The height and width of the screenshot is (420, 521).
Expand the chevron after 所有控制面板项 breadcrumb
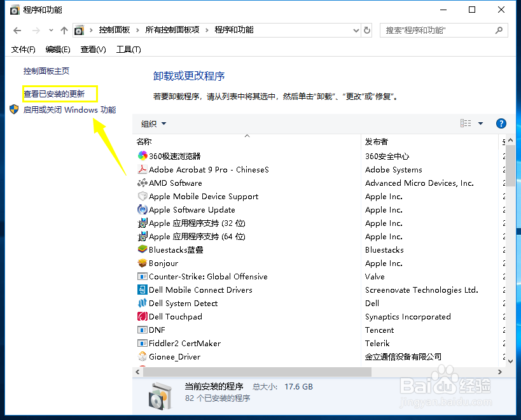click(207, 31)
